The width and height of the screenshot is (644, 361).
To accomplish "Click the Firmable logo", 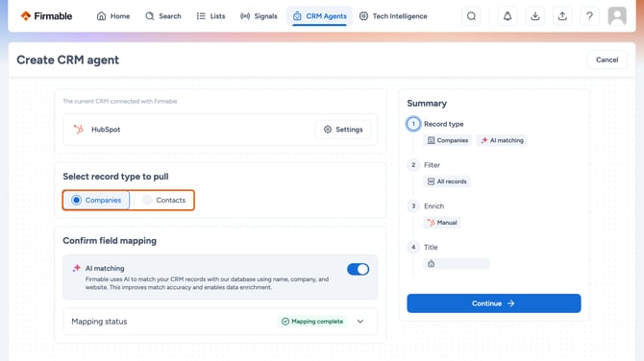I will tap(46, 16).
